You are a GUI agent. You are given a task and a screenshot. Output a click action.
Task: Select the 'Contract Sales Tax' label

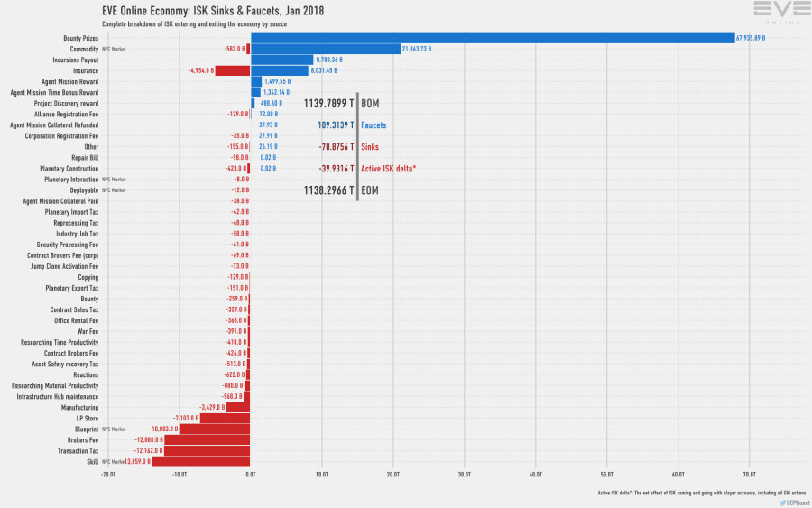point(74,310)
